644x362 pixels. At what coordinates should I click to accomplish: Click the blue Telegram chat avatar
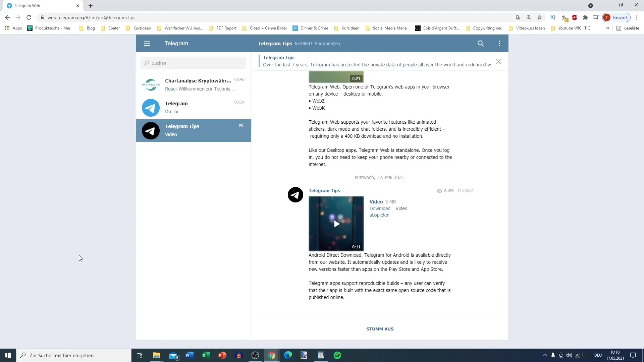tap(151, 108)
